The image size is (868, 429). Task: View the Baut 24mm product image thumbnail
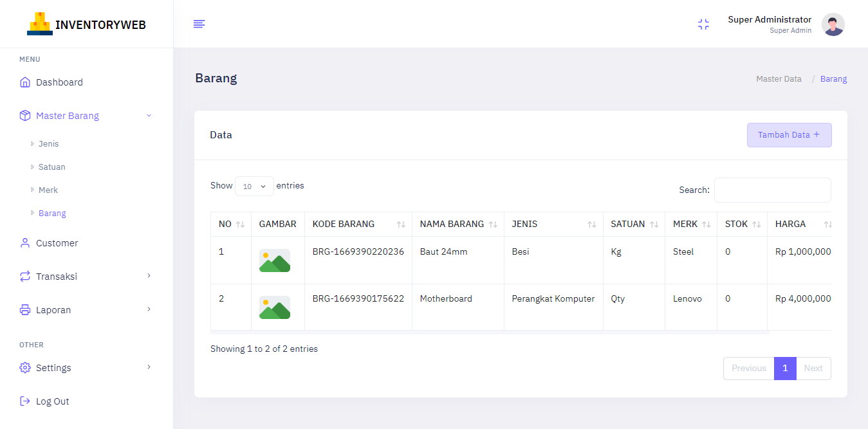275,260
